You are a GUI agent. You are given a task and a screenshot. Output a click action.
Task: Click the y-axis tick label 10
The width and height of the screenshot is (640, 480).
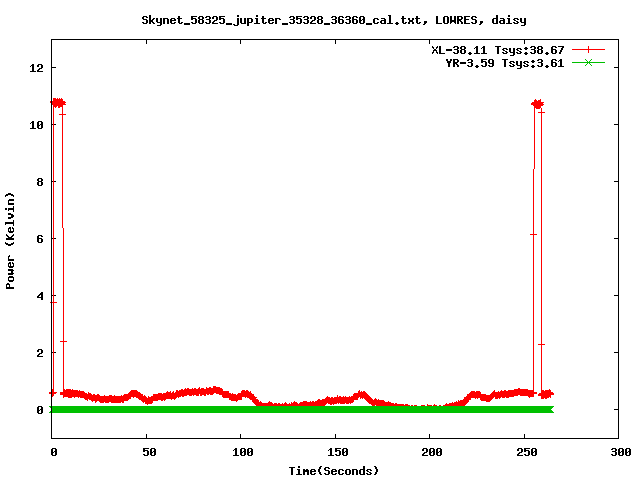pos(36,125)
